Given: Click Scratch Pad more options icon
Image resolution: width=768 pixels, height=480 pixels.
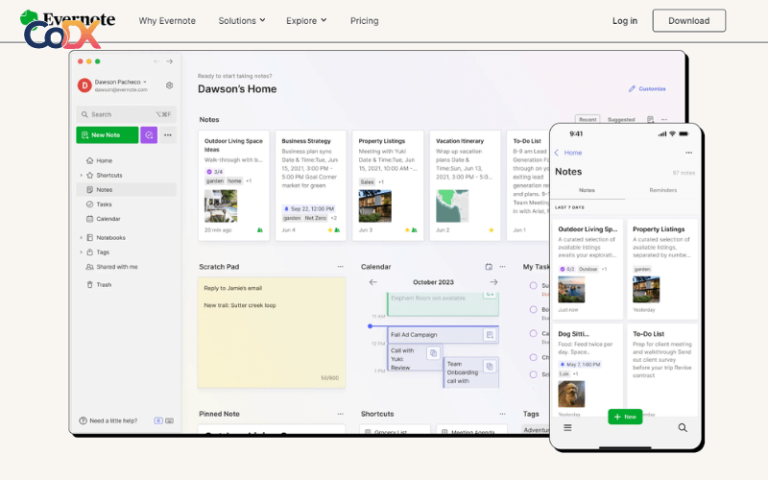Looking at the screenshot, I should coord(340,267).
